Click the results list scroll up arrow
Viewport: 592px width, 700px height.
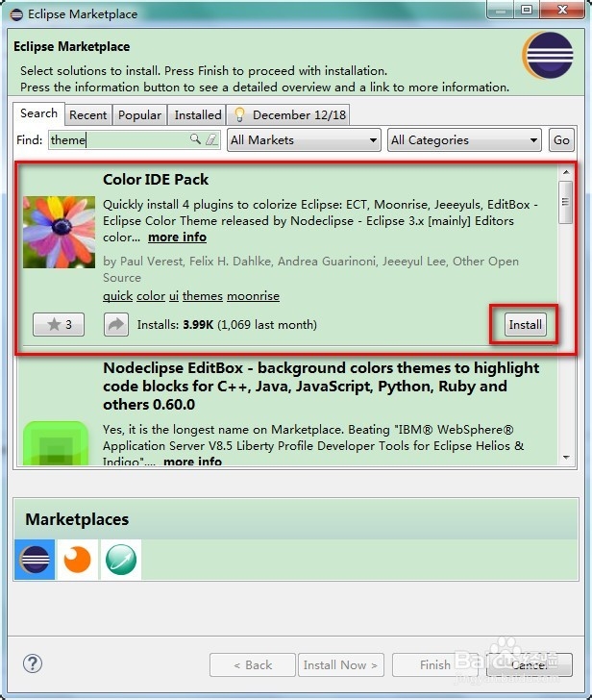566,172
